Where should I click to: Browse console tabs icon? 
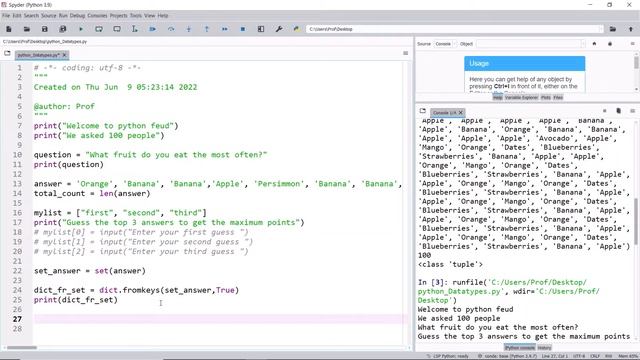pyautogui.click(x=422, y=111)
